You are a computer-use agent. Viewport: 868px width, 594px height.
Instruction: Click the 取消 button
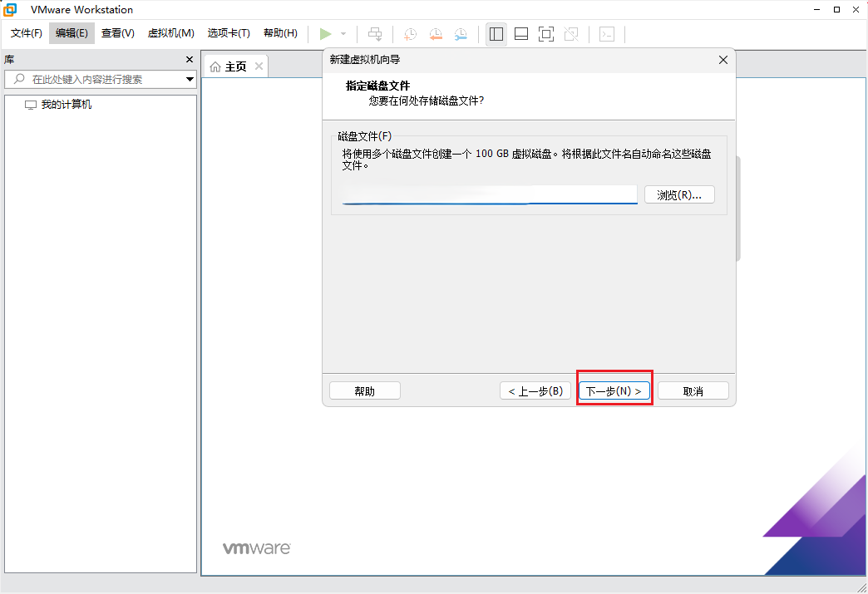tap(693, 391)
